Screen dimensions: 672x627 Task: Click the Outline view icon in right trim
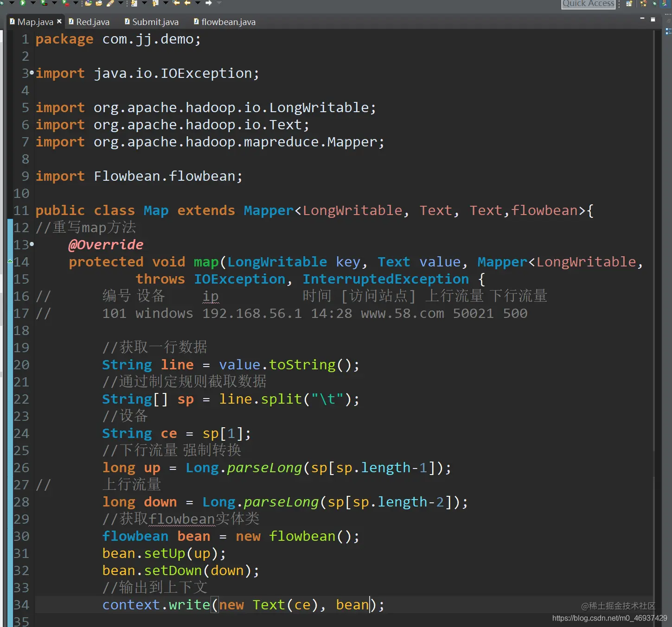[669, 31]
